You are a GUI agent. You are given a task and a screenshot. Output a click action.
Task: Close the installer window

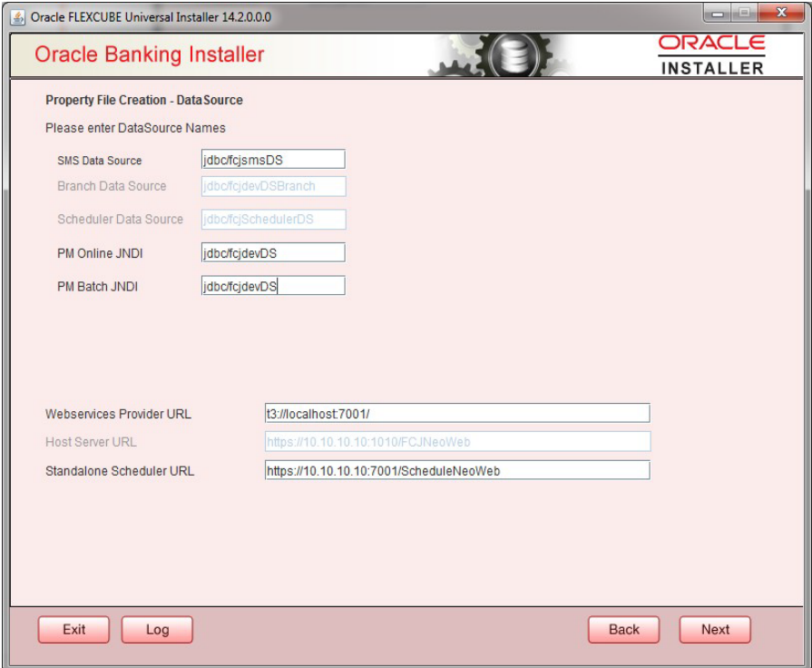[x=781, y=13]
